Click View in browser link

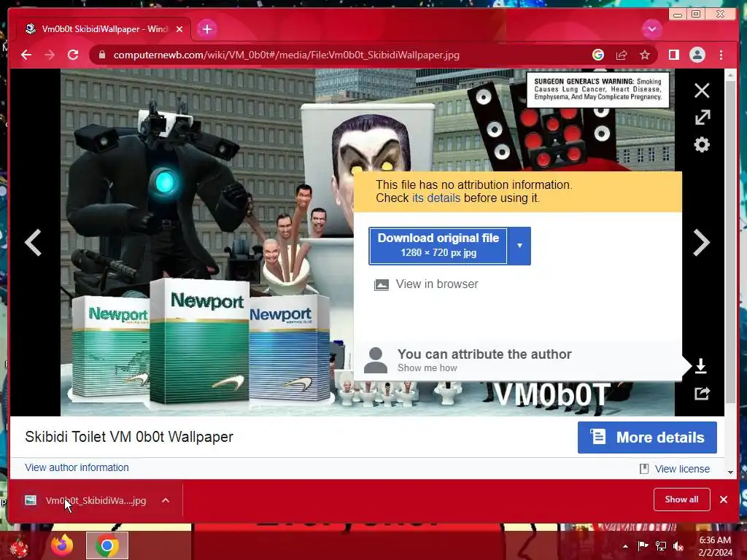[x=437, y=284]
